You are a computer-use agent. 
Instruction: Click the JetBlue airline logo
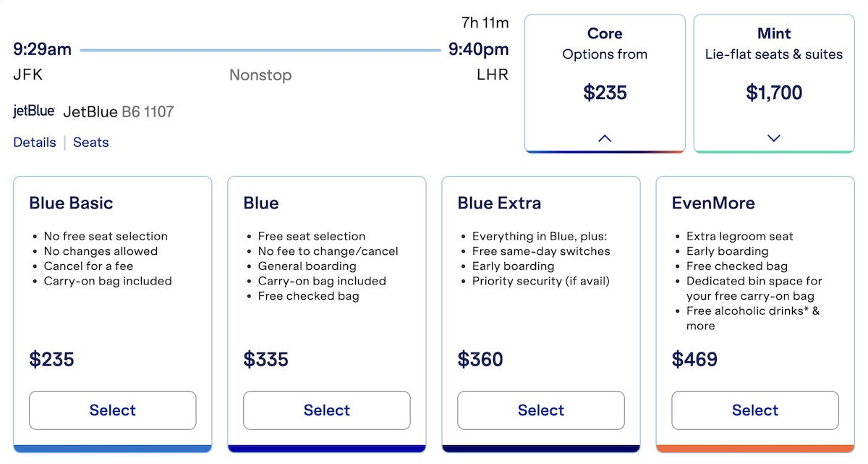tap(34, 111)
